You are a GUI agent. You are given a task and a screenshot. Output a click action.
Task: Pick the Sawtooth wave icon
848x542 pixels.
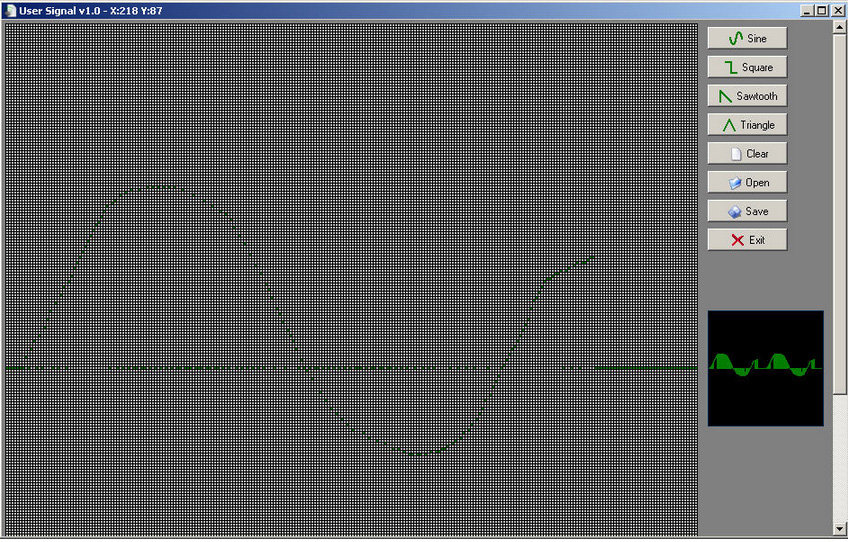point(725,96)
